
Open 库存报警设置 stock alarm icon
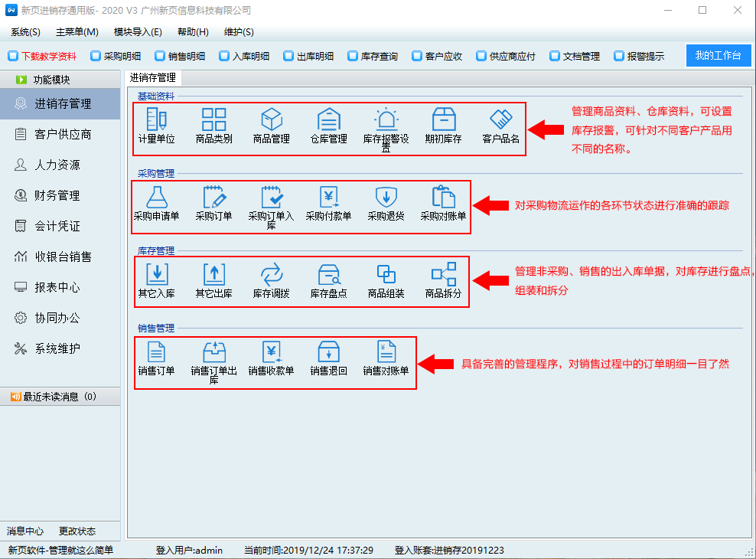386,129
